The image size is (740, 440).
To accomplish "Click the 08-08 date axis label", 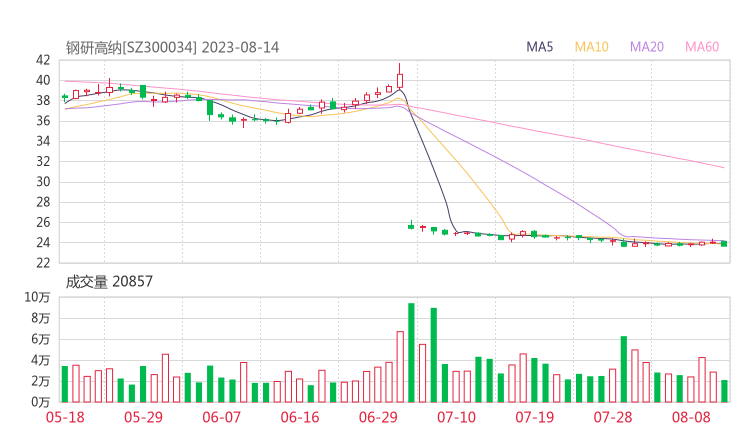I will pyautogui.click(x=691, y=417).
